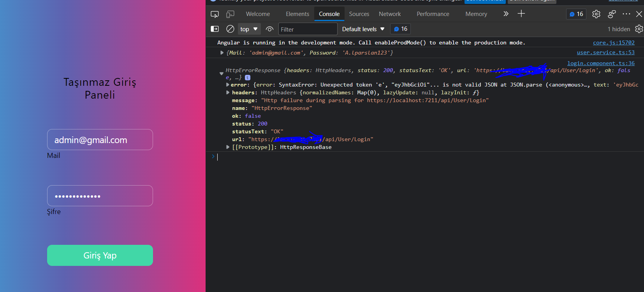Open DevTools settings gear icon
The height and width of the screenshot is (292, 644).
coord(596,14)
